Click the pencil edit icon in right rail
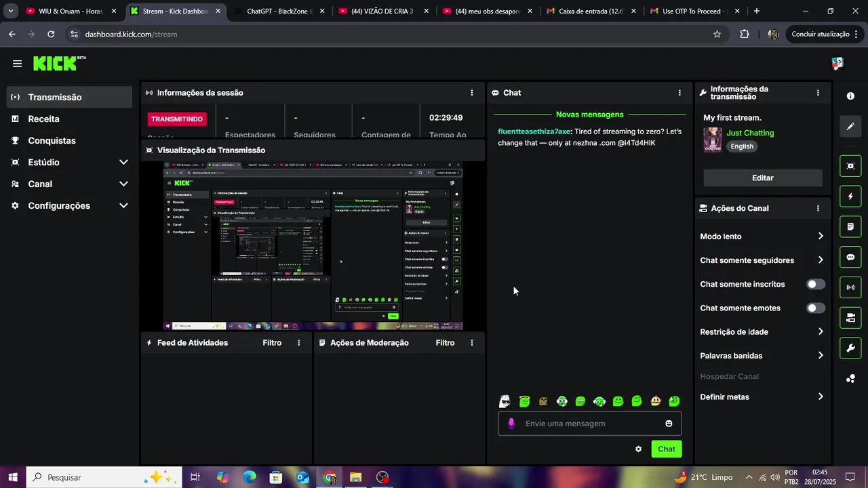This screenshot has width=868, height=488. [850, 126]
